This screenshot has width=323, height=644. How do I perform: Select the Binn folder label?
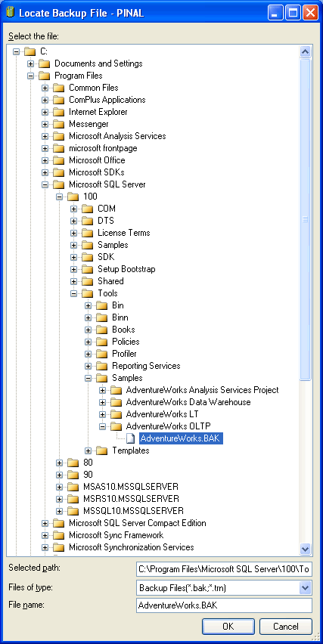point(120,317)
